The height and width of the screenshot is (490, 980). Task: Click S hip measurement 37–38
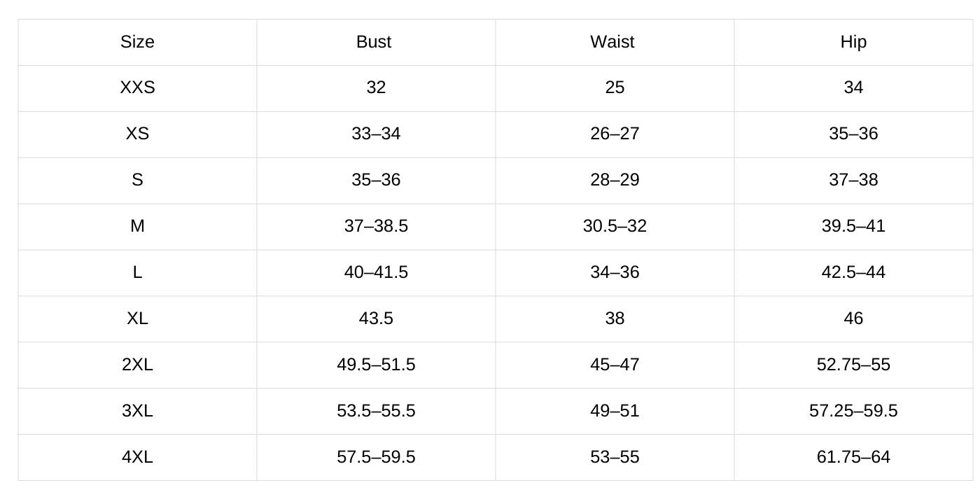pos(853,180)
